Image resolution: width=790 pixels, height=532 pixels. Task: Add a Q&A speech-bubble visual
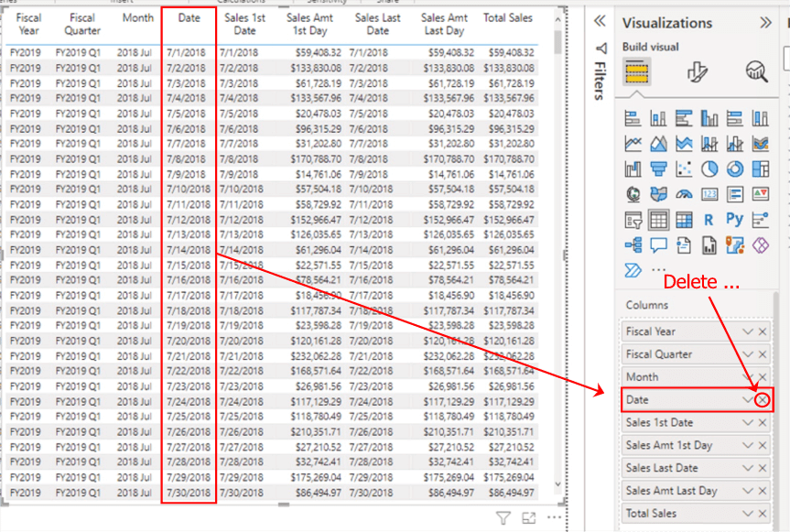coord(658,245)
